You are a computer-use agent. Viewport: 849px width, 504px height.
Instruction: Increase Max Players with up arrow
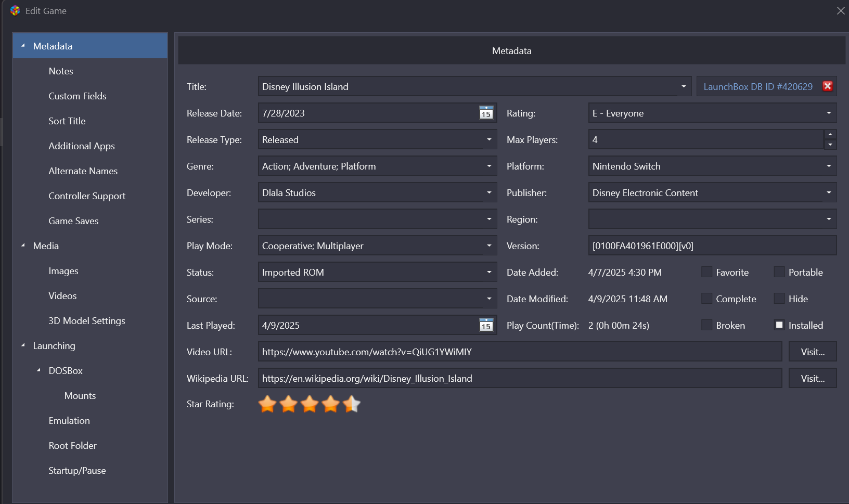coord(830,135)
